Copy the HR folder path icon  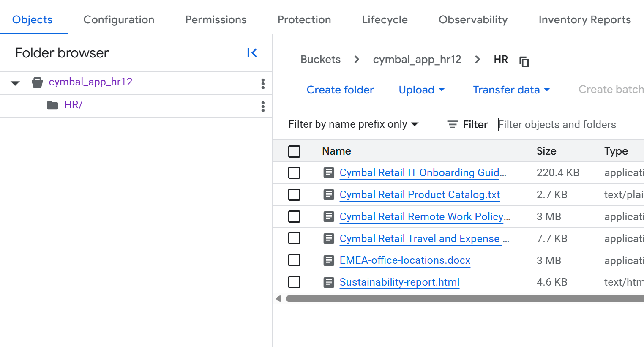tap(524, 62)
